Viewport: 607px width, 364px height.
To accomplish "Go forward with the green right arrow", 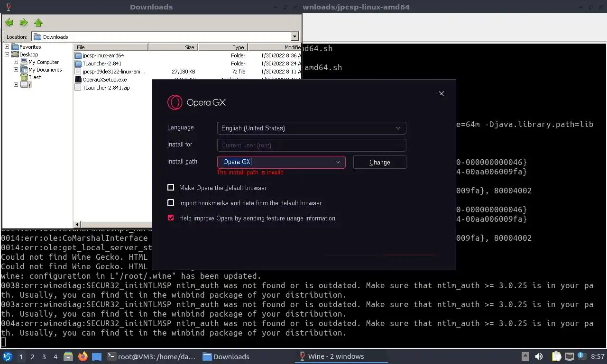I will 24,23.
